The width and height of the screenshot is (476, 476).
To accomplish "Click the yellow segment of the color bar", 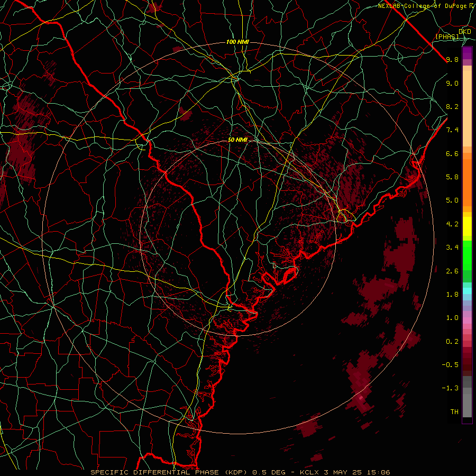I will tap(467, 226).
